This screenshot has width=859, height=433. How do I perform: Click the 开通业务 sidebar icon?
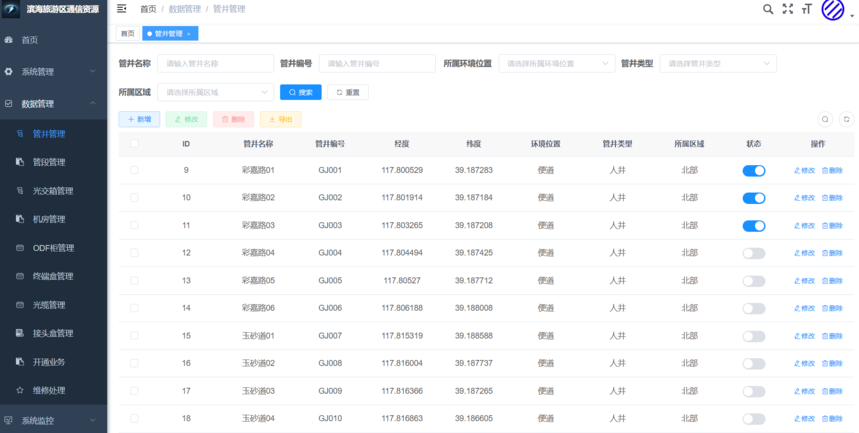[20, 362]
